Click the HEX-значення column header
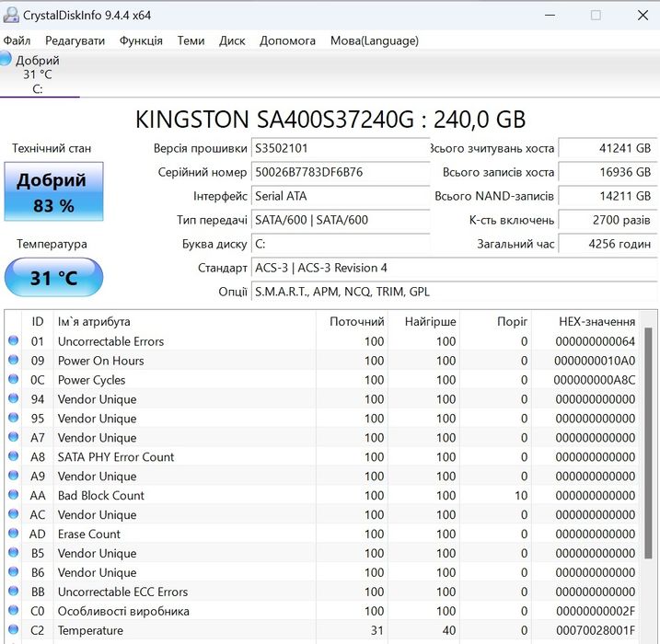Image resolution: width=660 pixels, height=644 pixels. [x=585, y=322]
